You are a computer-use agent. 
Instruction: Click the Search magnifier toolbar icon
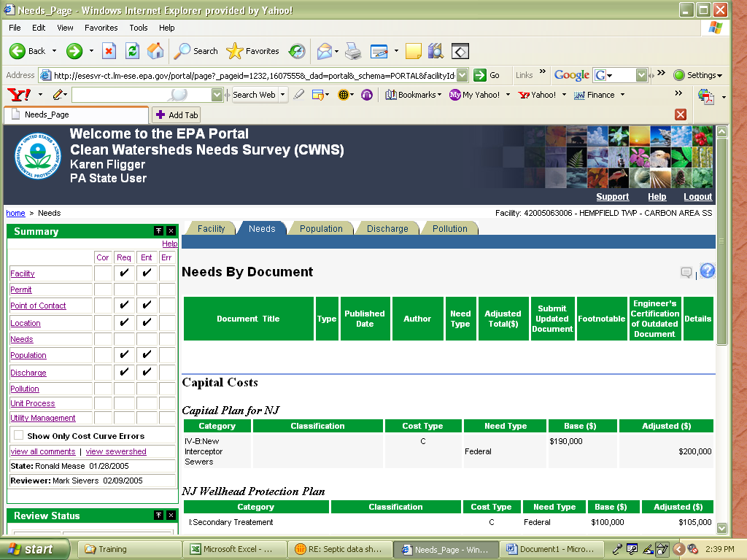[x=182, y=51]
